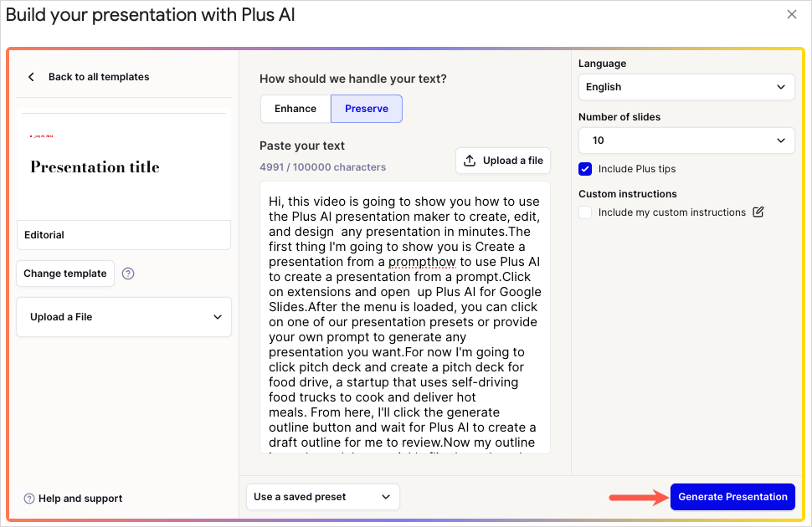Open the Use a saved preset dropdown
The width and height of the screenshot is (812, 527).
coord(322,497)
